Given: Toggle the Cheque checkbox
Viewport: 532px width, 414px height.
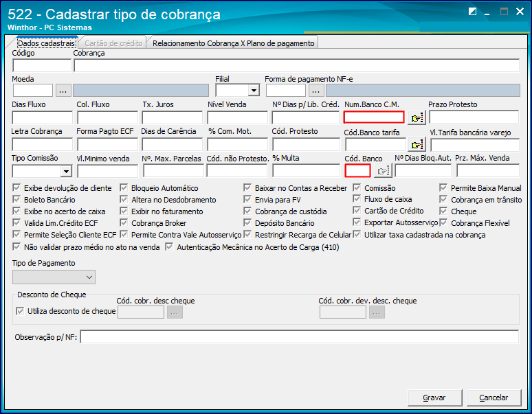Looking at the screenshot, I should [443, 211].
